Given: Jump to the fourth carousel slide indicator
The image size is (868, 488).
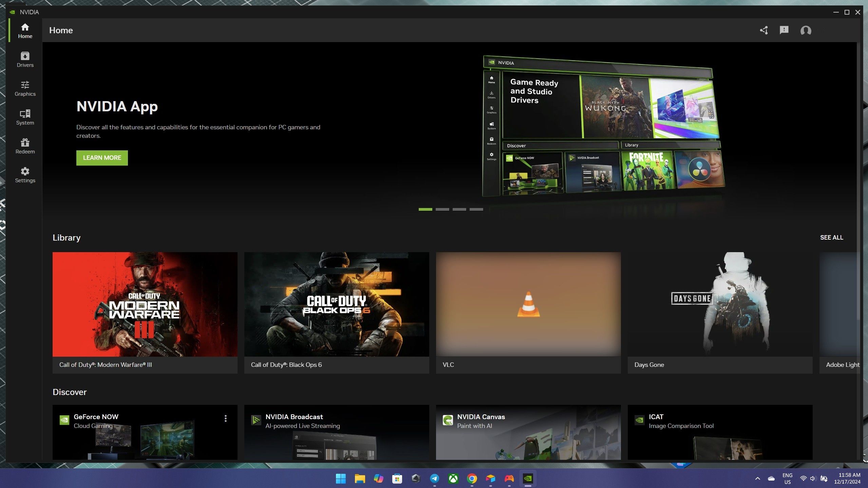Looking at the screenshot, I should [476, 209].
